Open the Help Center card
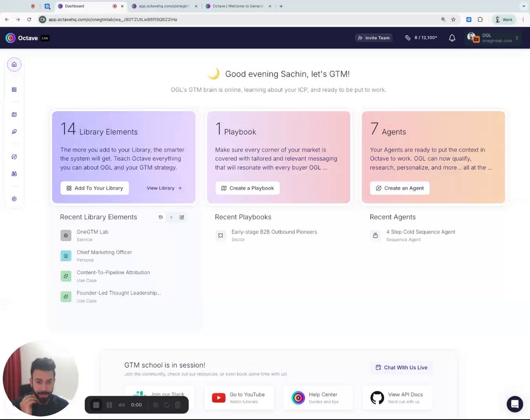 coord(318,398)
